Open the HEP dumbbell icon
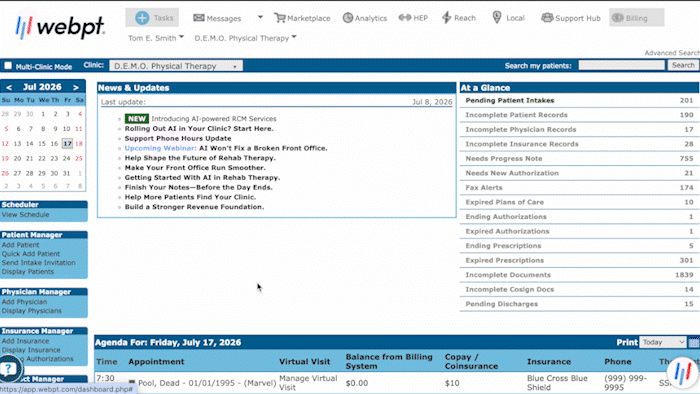 pyautogui.click(x=404, y=18)
